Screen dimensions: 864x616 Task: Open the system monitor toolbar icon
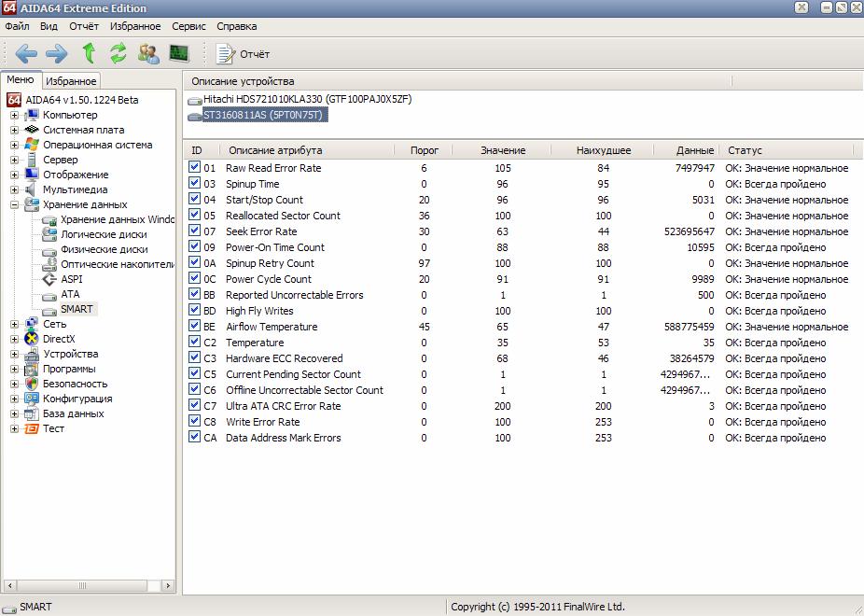[x=179, y=53]
